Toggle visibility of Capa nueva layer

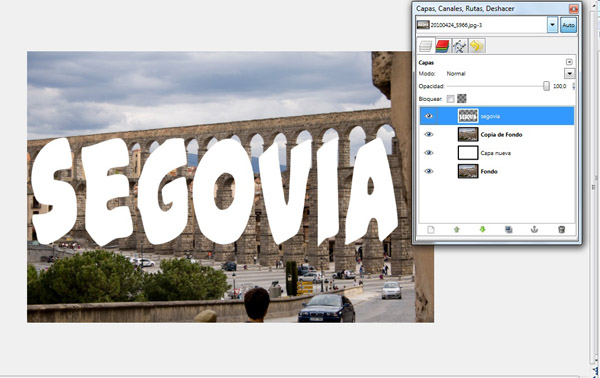(x=429, y=153)
